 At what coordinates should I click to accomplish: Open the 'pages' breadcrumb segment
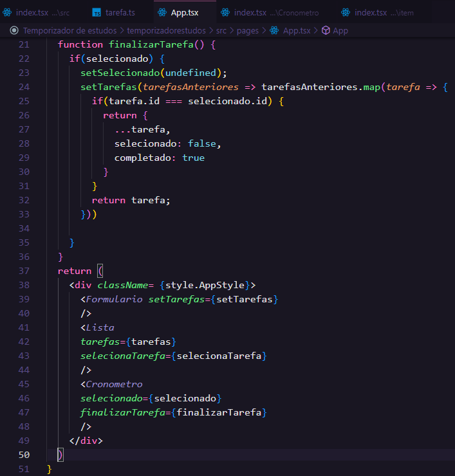248,31
